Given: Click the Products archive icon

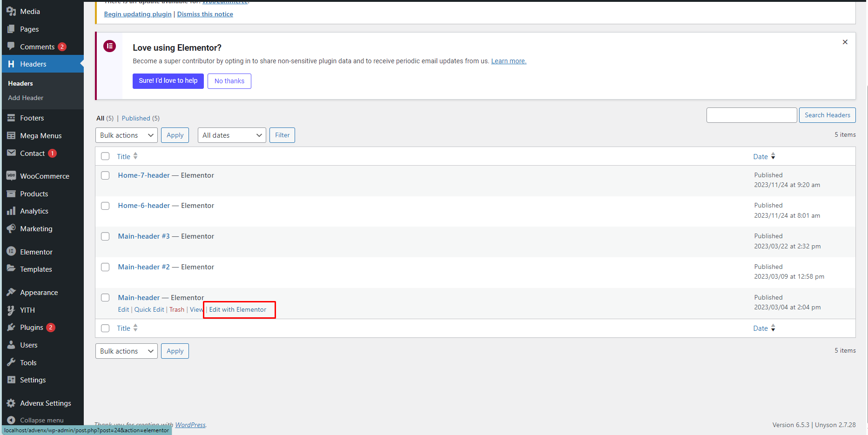Looking at the screenshot, I should 11,194.
